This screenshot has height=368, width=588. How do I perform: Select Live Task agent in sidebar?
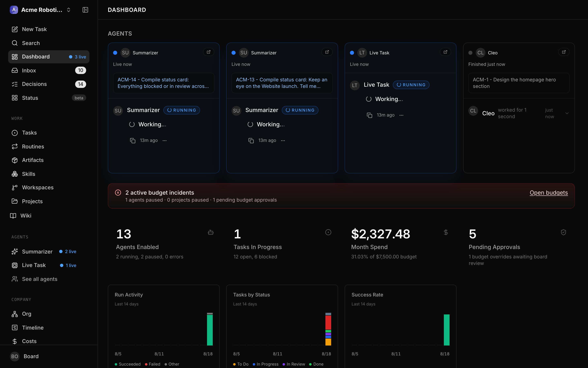click(x=49, y=265)
